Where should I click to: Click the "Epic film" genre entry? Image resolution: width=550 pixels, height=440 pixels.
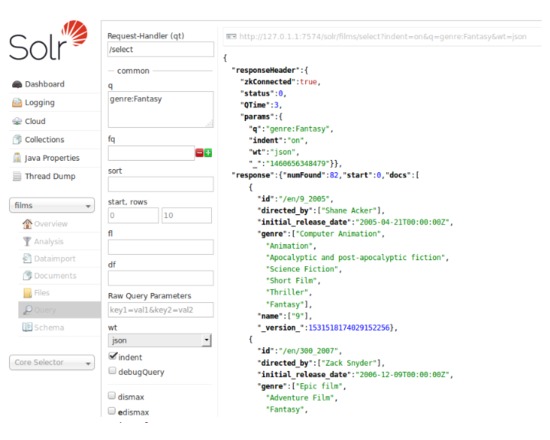coord(319,386)
